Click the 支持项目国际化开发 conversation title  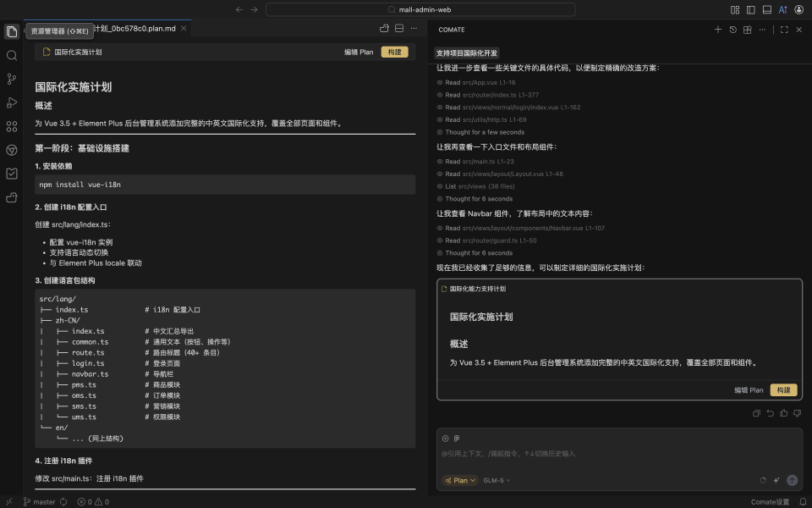[x=467, y=52]
